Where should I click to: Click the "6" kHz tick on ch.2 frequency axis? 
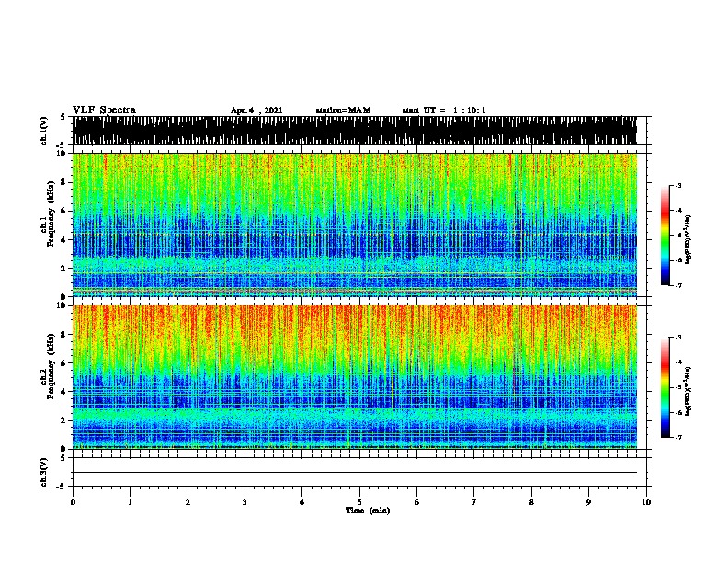[x=63, y=362]
